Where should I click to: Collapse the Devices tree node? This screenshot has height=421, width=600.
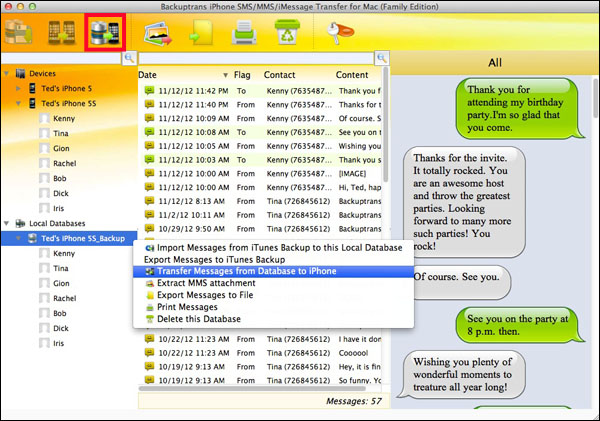(7, 73)
